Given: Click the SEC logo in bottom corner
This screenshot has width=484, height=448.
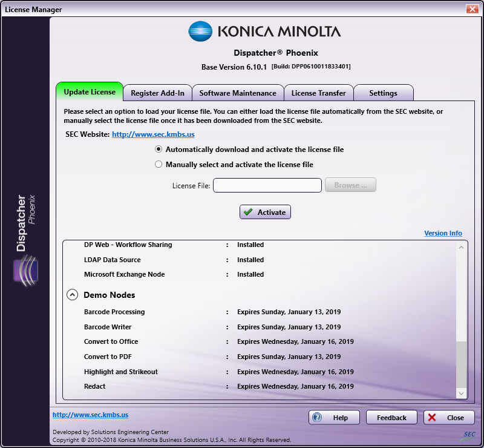Looking at the screenshot, I should [x=469, y=435].
